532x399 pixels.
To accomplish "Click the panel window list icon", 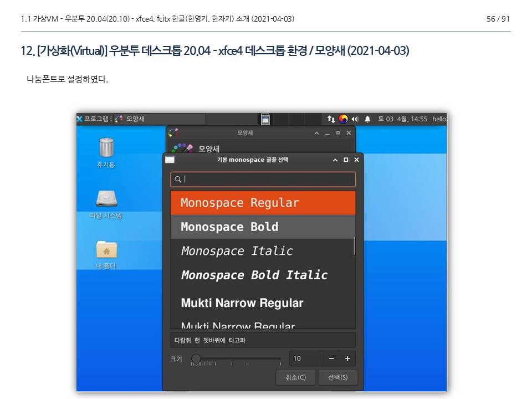I will 265,119.
